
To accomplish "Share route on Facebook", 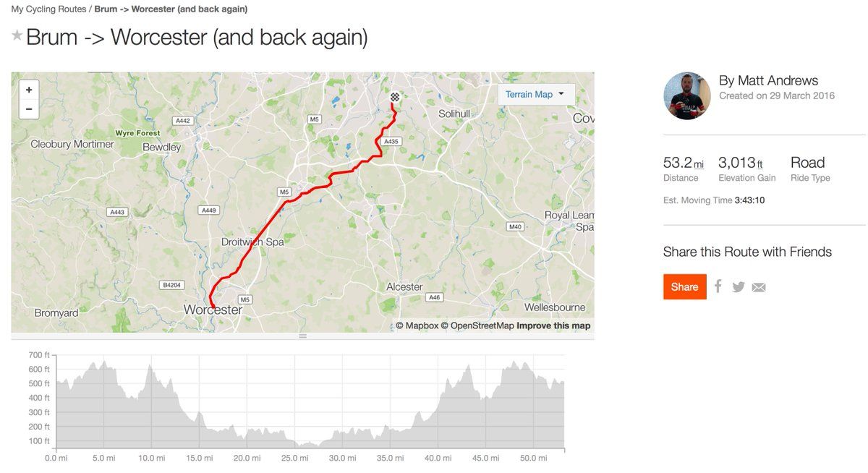I will pos(718,286).
